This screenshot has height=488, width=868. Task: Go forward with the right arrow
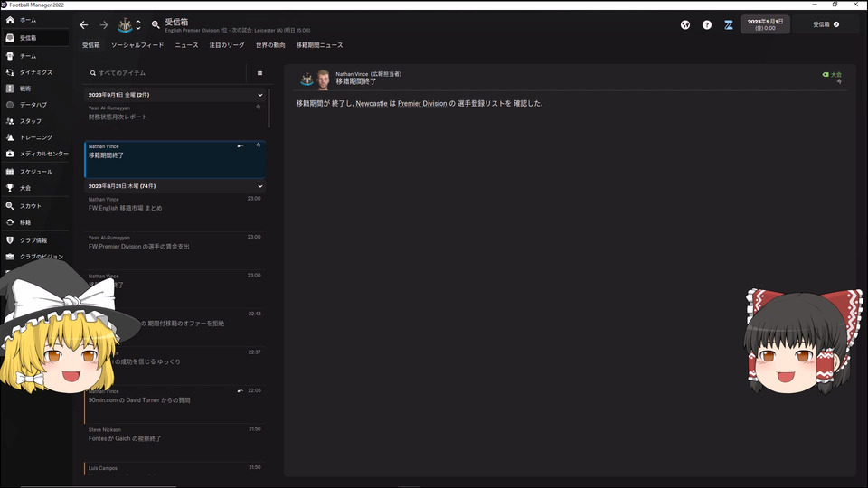103,25
